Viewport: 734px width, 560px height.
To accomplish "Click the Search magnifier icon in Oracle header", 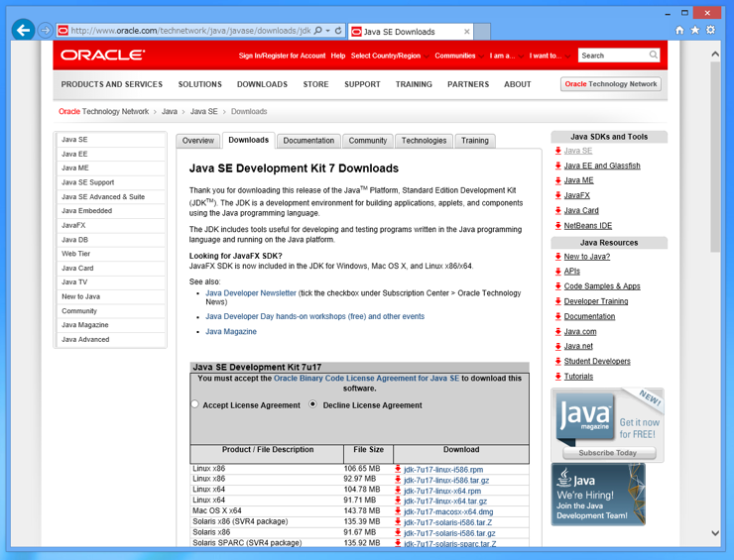I will coord(654,56).
